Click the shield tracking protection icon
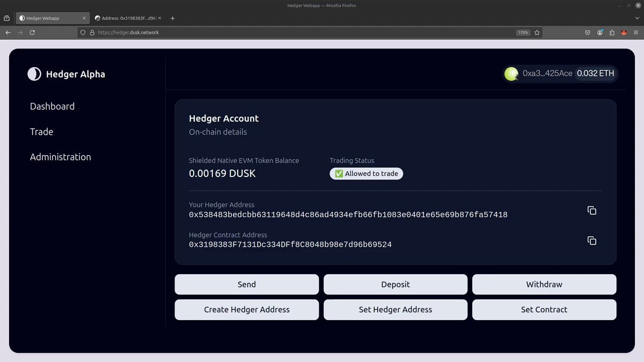The image size is (644, 362). pos(83,32)
